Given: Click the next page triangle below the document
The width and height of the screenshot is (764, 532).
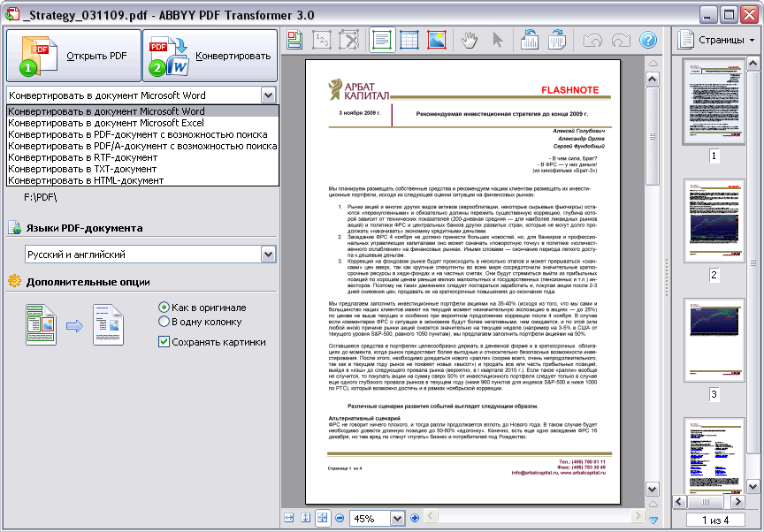Looking at the screenshot, I should [x=653, y=521].
